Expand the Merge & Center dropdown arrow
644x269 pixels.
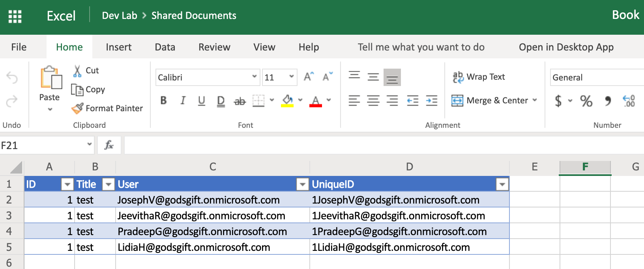click(x=535, y=100)
